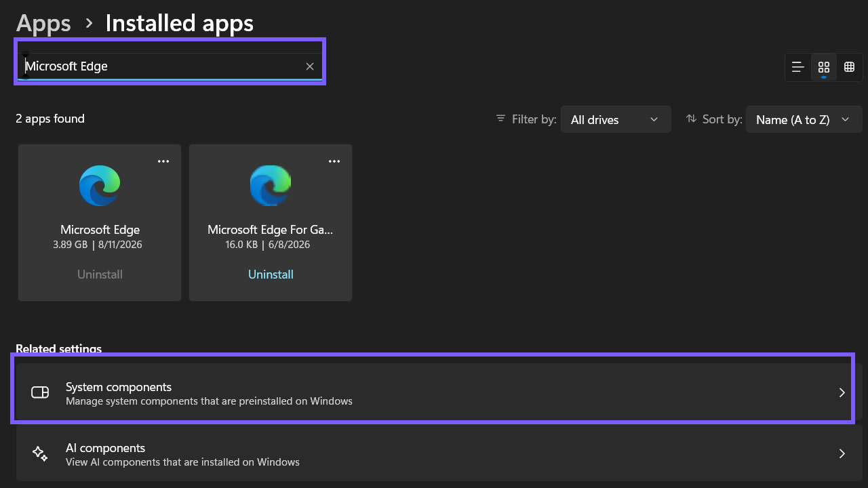Screen dimensions: 868x488
Task: Expand AI components chevron
Action: (x=842, y=453)
